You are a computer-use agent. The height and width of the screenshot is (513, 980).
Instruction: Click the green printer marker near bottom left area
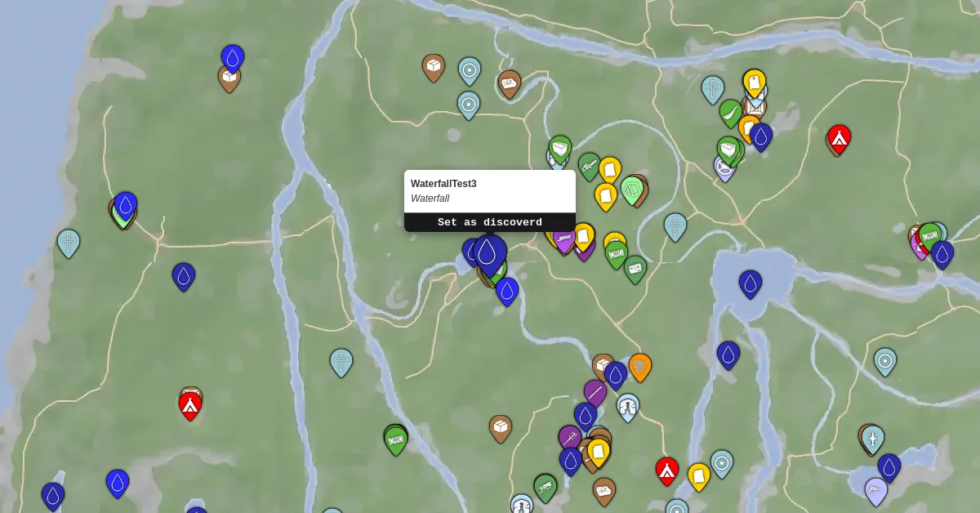click(394, 440)
